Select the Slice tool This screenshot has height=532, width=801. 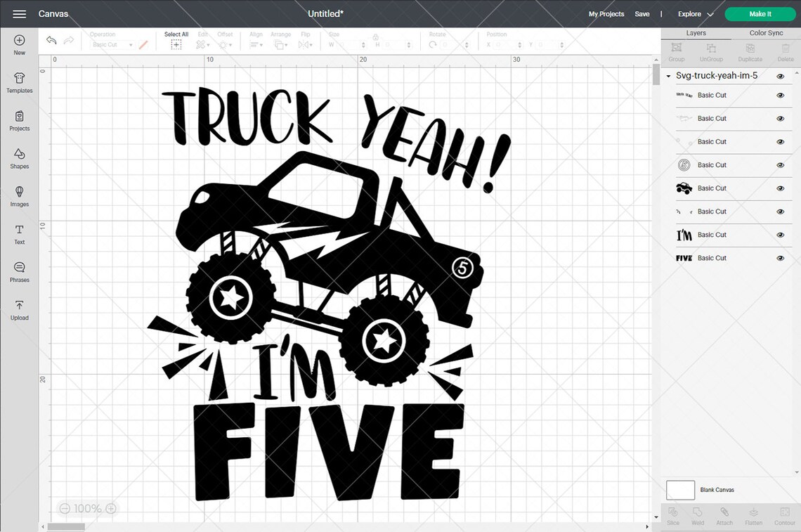pos(672,516)
